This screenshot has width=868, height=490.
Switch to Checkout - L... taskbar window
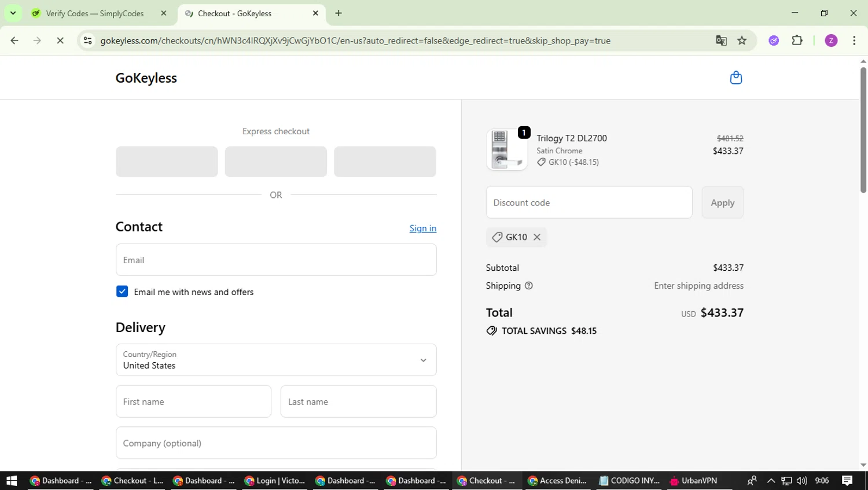point(133,481)
